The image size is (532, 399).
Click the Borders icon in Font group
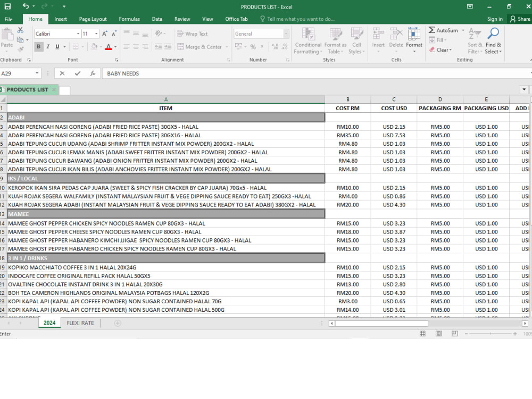coord(76,46)
